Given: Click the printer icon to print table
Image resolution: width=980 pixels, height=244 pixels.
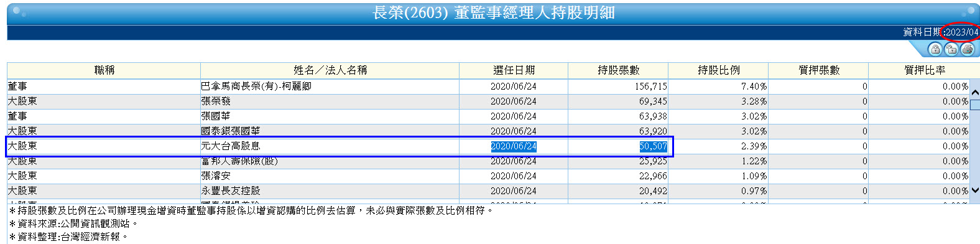Looking at the screenshot, I should coord(967,49).
